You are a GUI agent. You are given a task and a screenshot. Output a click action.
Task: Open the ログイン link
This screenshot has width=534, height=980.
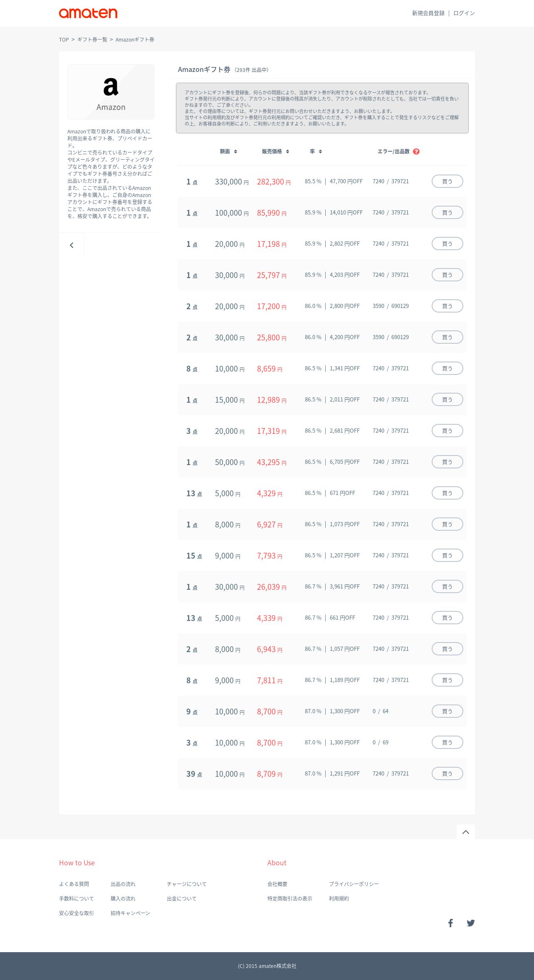tap(464, 13)
